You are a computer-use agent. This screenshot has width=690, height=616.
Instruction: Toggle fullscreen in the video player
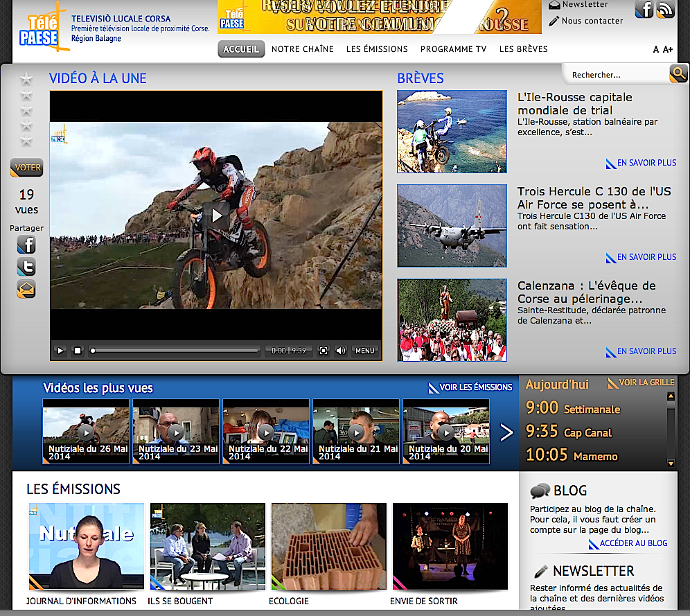click(323, 351)
